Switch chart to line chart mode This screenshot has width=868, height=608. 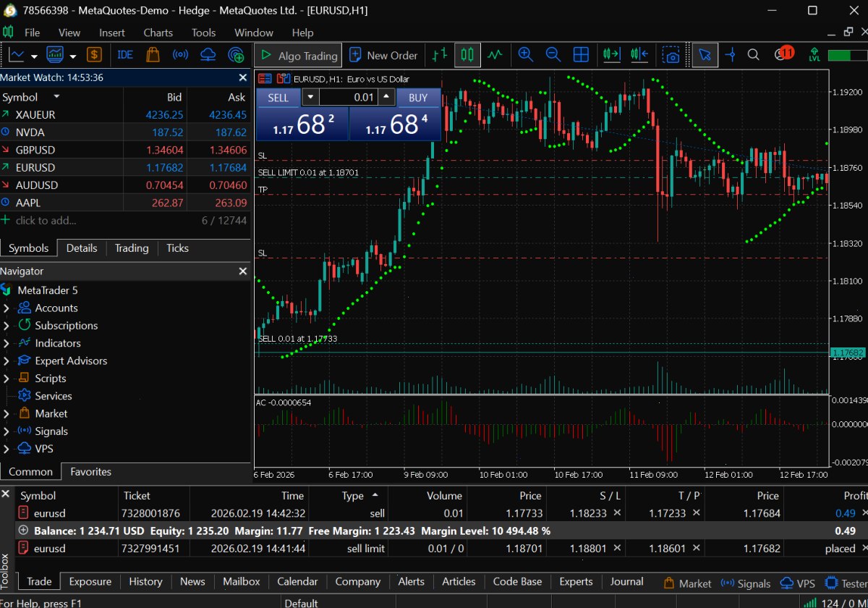click(x=495, y=55)
